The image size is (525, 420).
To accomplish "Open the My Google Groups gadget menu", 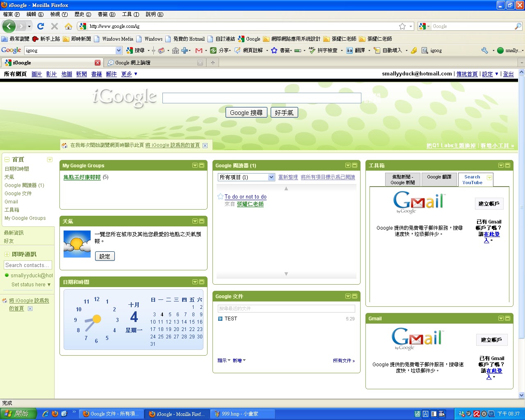I will click(195, 165).
